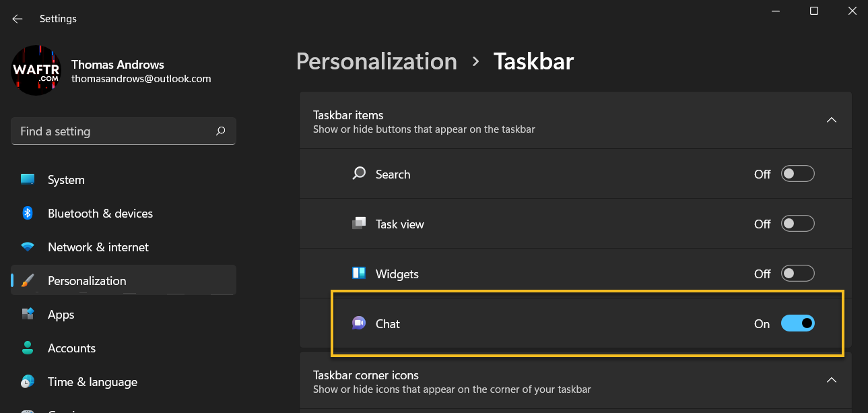Go to Personalization via breadcrumb link

(x=376, y=61)
